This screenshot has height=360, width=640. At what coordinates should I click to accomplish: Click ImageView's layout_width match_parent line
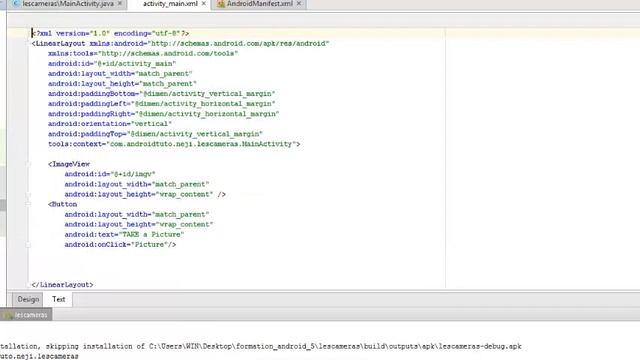coord(137,184)
